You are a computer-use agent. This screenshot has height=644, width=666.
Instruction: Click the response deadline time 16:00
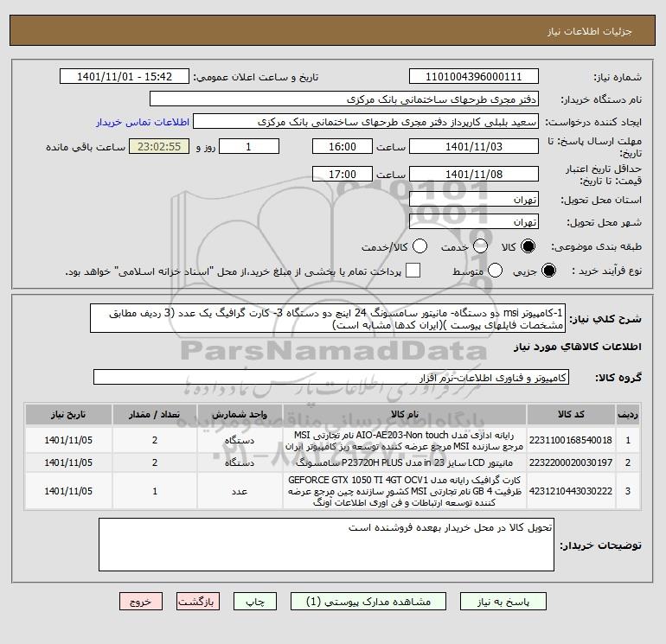click(343, 146)
